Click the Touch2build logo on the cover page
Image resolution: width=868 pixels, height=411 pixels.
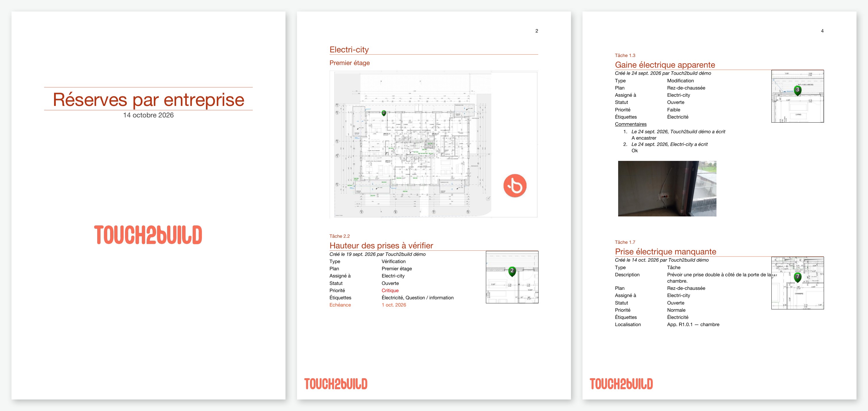tap(148, 235)
